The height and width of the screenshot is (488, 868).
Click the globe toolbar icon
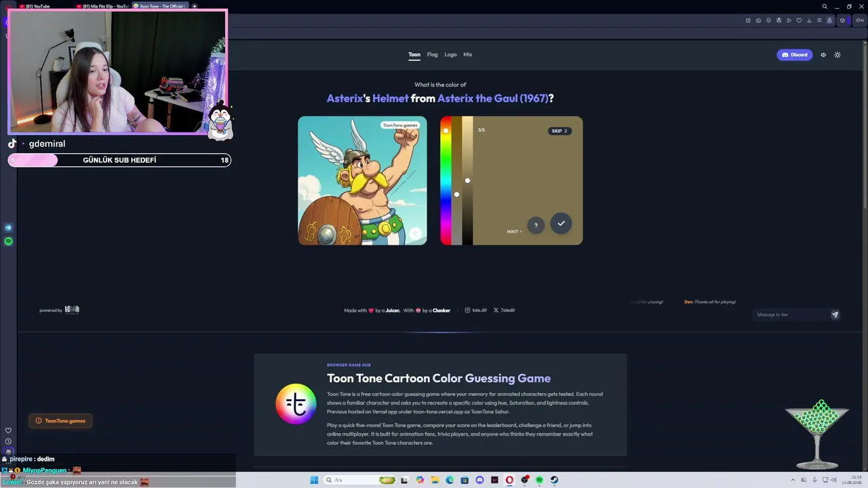(x=778, y=20)
